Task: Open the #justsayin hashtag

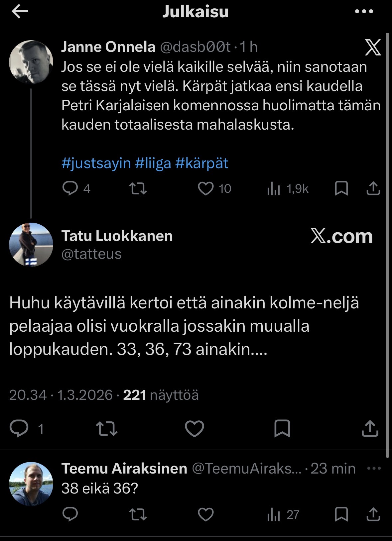Action: click(96, 163)
